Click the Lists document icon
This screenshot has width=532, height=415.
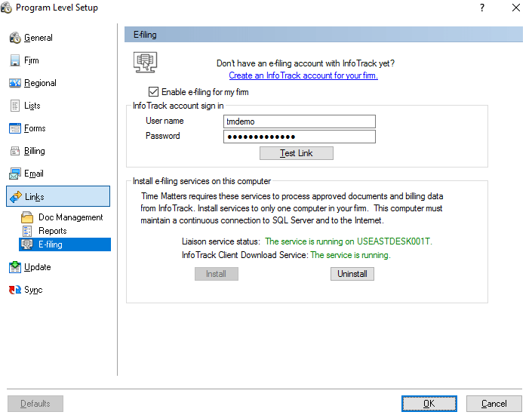tap(15, 106)
